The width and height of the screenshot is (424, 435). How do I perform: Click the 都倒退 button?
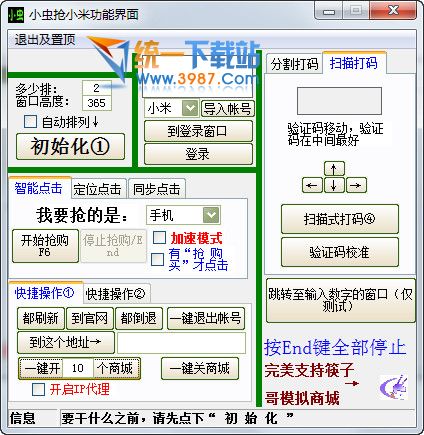point(139,318)
